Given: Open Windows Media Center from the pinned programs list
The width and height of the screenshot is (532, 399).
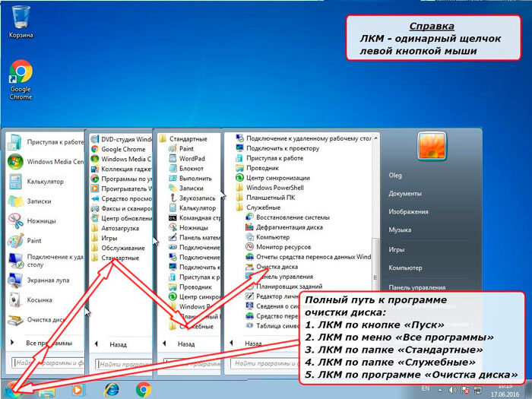Looking at the screenshot, I should point(46,161).
